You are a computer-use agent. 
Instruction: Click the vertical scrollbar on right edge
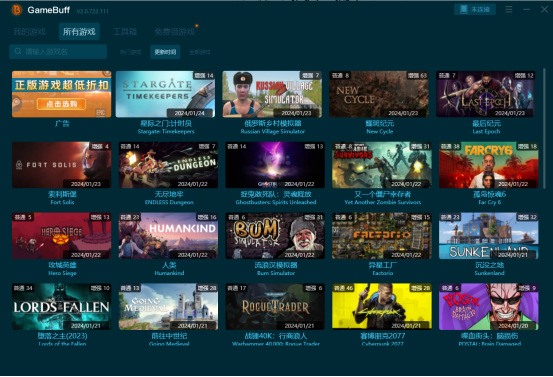[x=545, y=129]
